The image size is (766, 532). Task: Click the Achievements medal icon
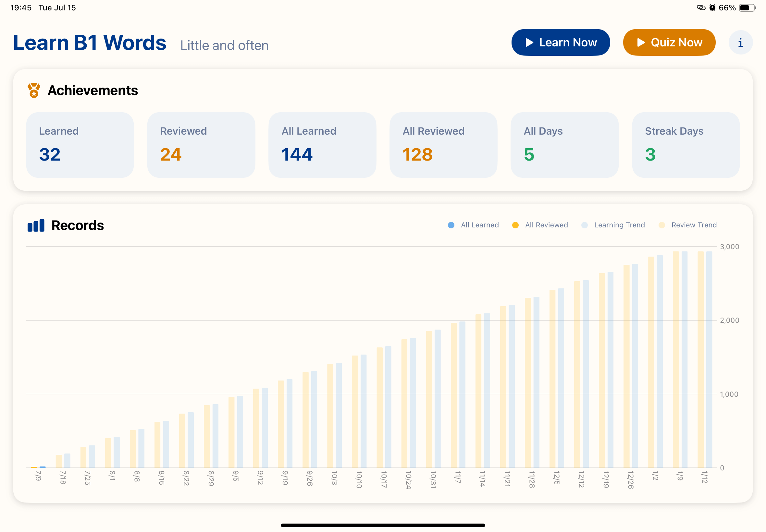(34, 90)
